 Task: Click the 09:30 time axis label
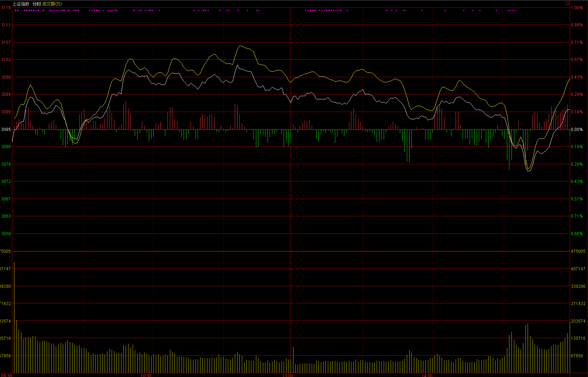[6, 375]
